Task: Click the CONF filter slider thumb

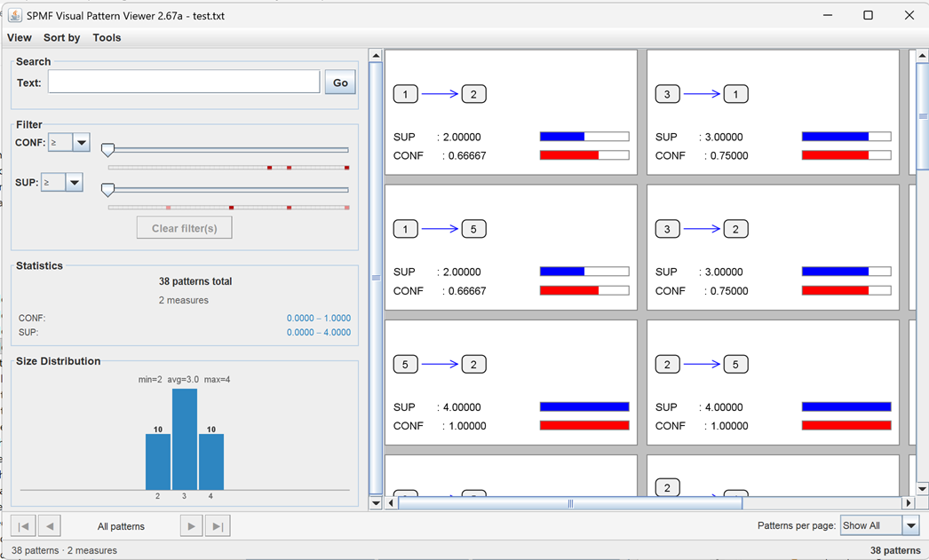Action: (x=107, y=150)
